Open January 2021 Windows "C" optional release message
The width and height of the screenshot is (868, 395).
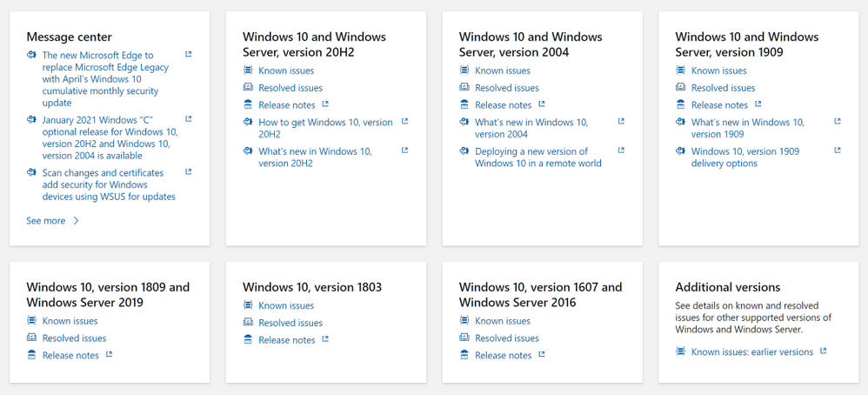coord(110,137)
